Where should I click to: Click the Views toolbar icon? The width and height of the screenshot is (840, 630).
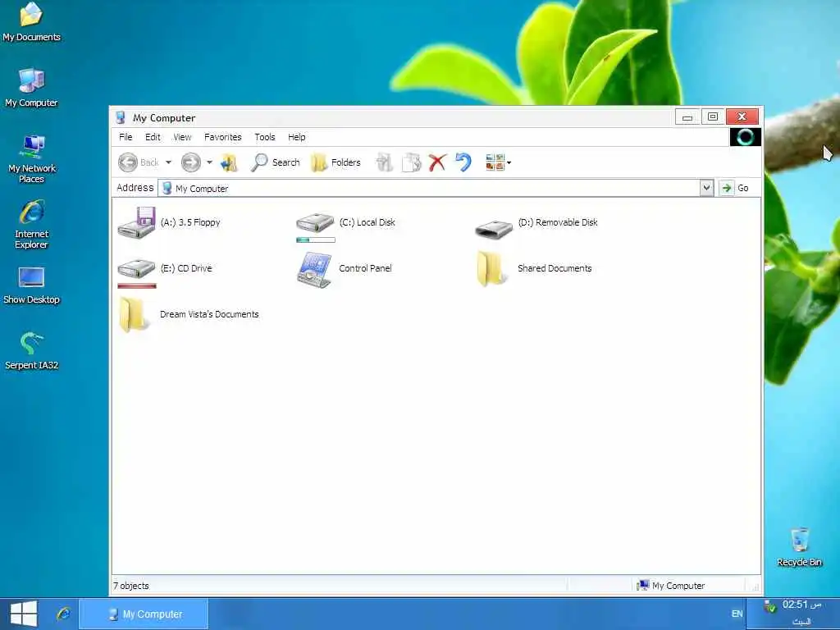coord(495,162)
